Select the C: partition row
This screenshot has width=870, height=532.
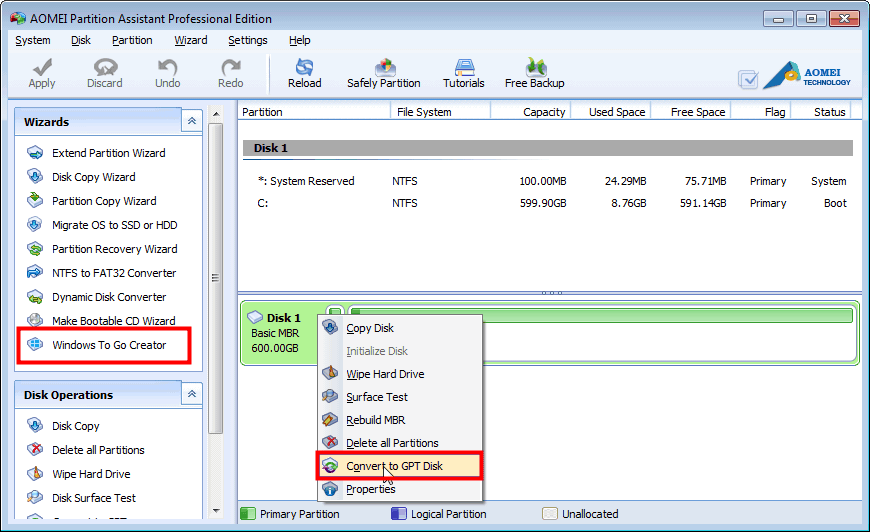548,203
